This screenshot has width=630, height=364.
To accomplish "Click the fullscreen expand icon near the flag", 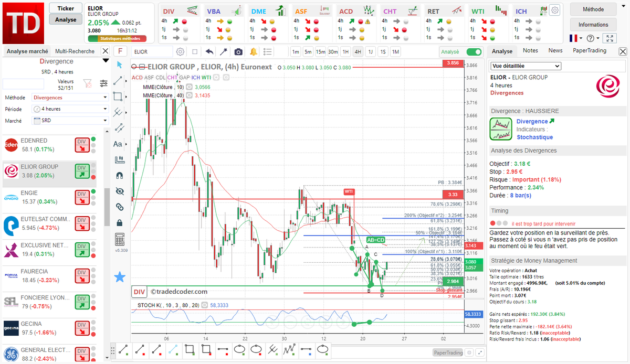I will point(609,38).
